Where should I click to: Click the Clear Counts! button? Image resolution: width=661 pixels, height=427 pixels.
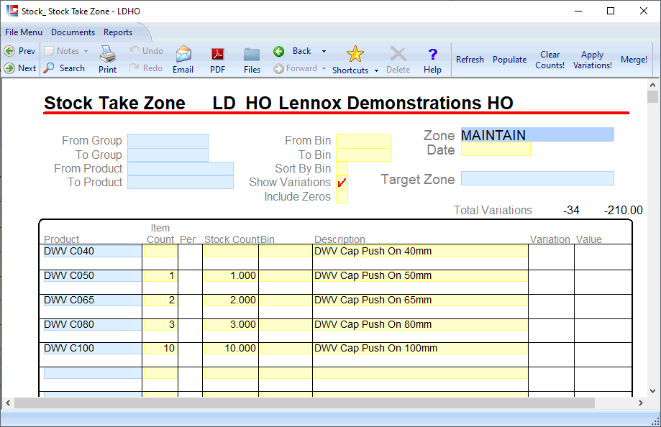[x=550, y=59]
